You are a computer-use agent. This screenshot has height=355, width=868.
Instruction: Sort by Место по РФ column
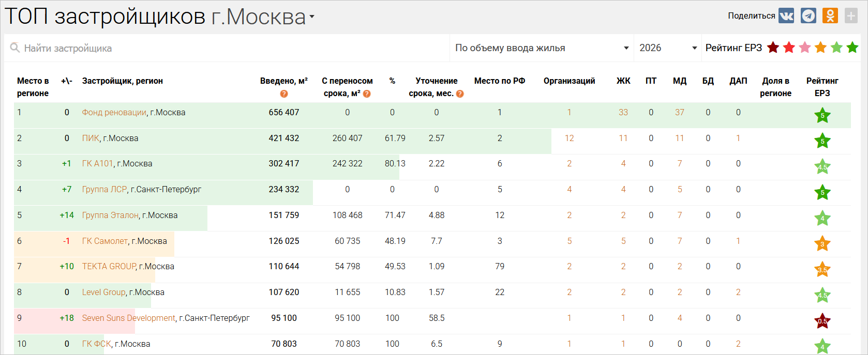tap(500, 81)
